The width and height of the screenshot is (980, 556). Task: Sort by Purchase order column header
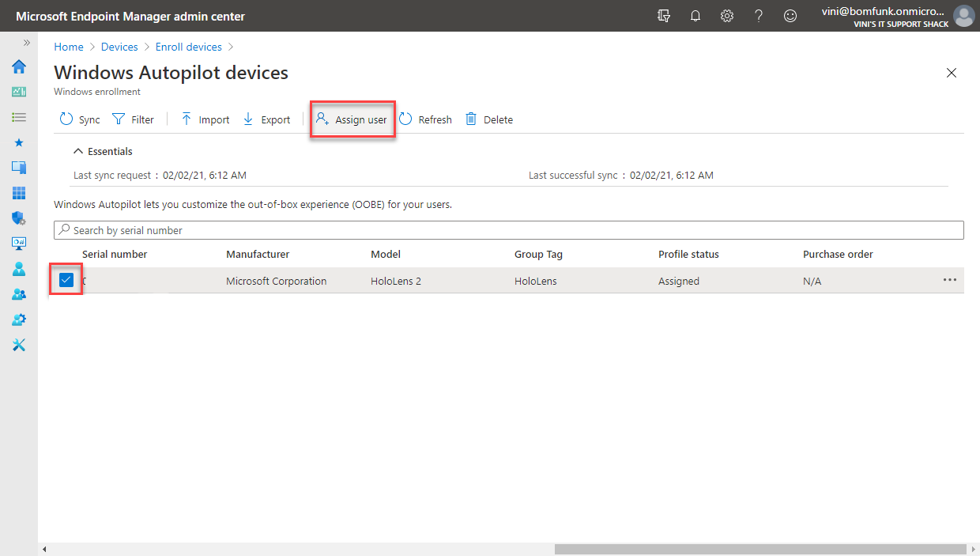(838, 254)
